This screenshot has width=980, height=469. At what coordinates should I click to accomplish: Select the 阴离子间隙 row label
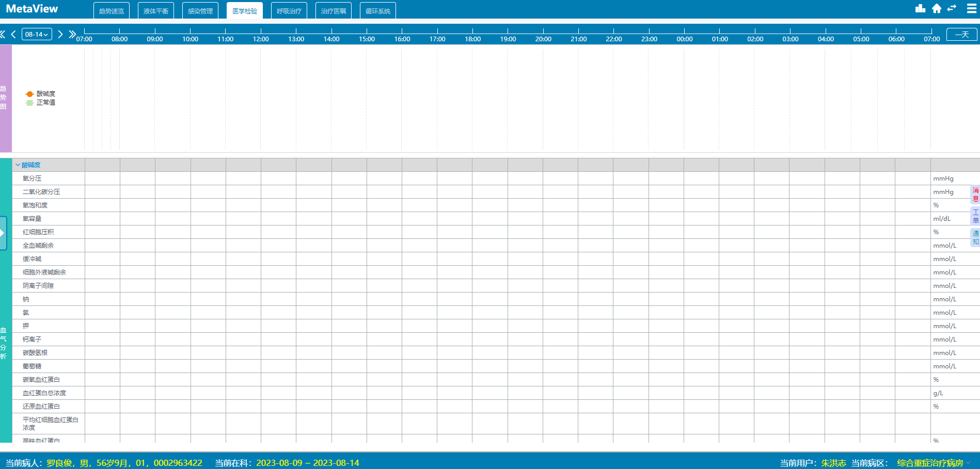(38, 286)
